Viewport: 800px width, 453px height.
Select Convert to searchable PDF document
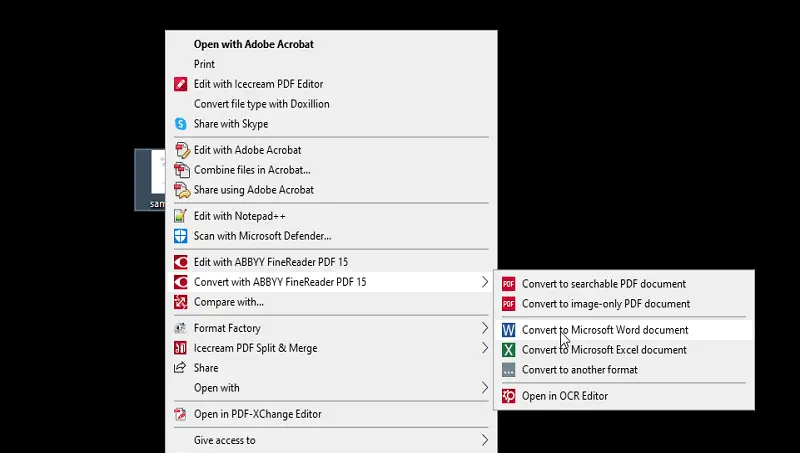coord(624,284)
